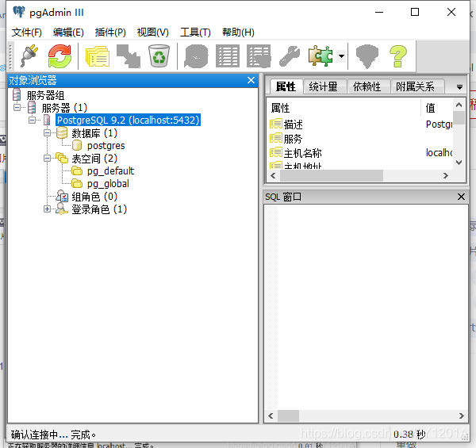Select the 数据库 (1) node
The height and width of the screenshot is (448, 476).
(94, 133)
